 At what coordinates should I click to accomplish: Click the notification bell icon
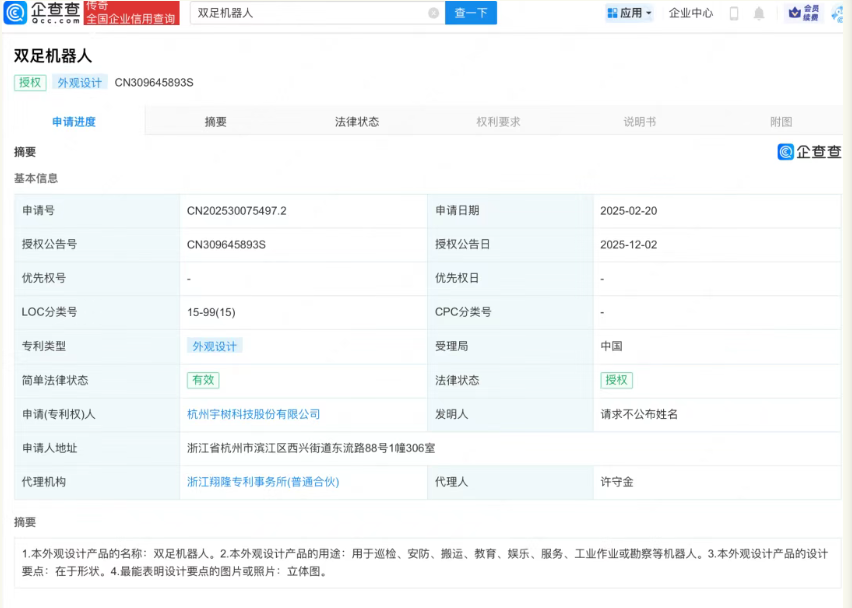click(x=757, y=13)
